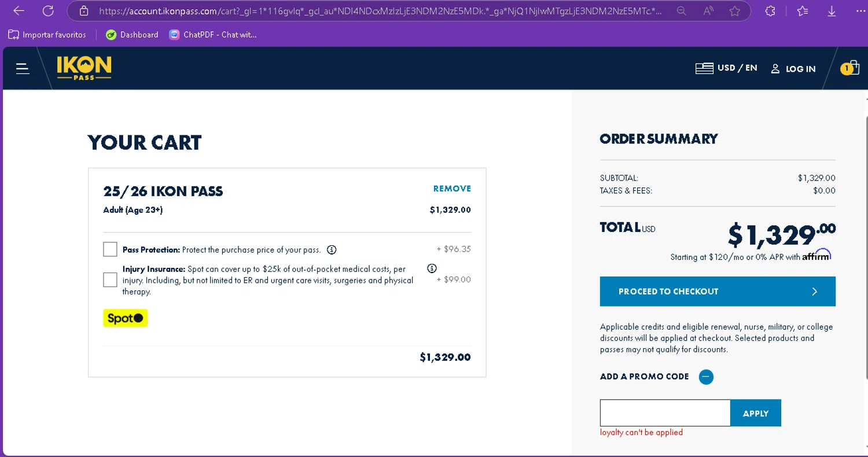Remove the Ikon Pass from cart
The image size is (868, 457).
pos(452,189)
